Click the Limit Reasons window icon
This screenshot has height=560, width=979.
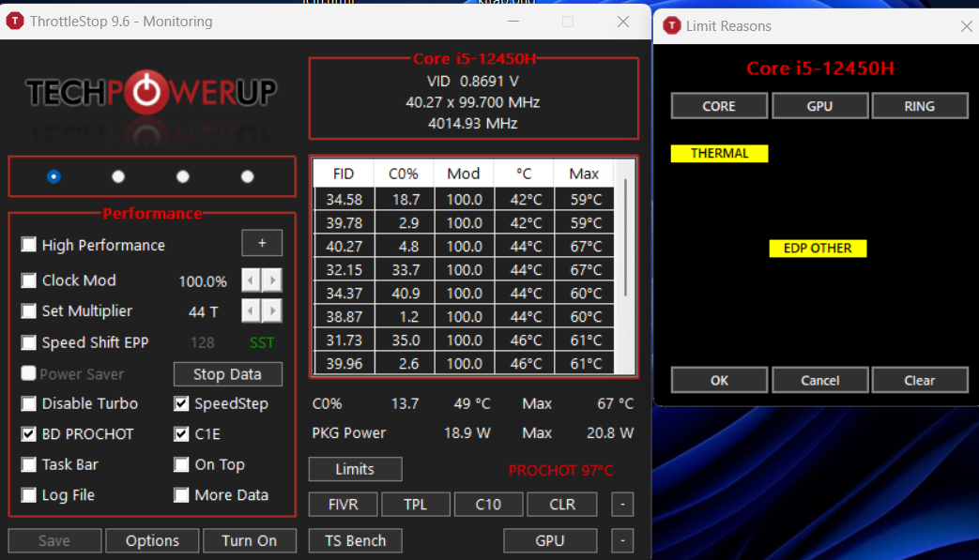coord(672,25)
